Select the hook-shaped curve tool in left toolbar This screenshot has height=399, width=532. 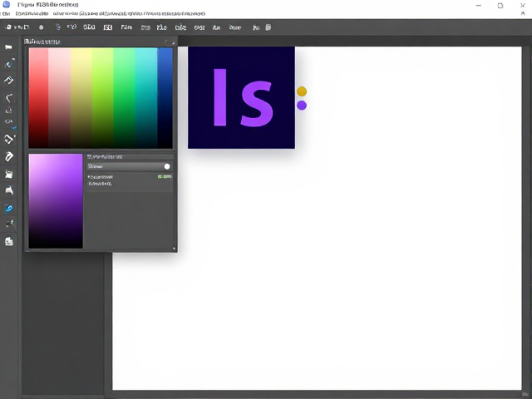pyautogui.click(x=9, y=98)
